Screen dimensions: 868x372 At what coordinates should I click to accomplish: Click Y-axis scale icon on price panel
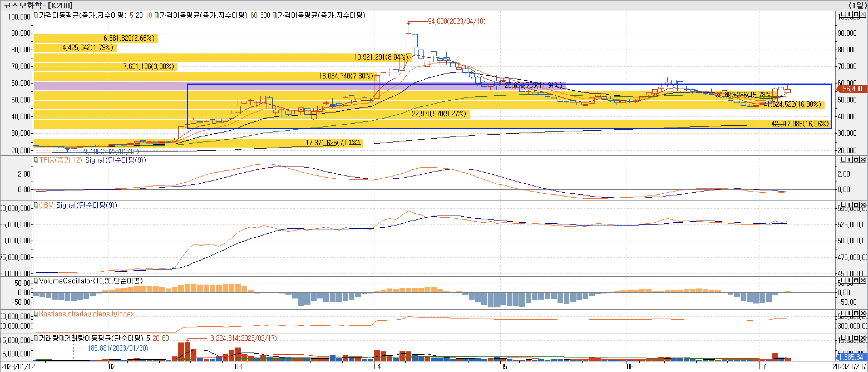click(843, 14)
